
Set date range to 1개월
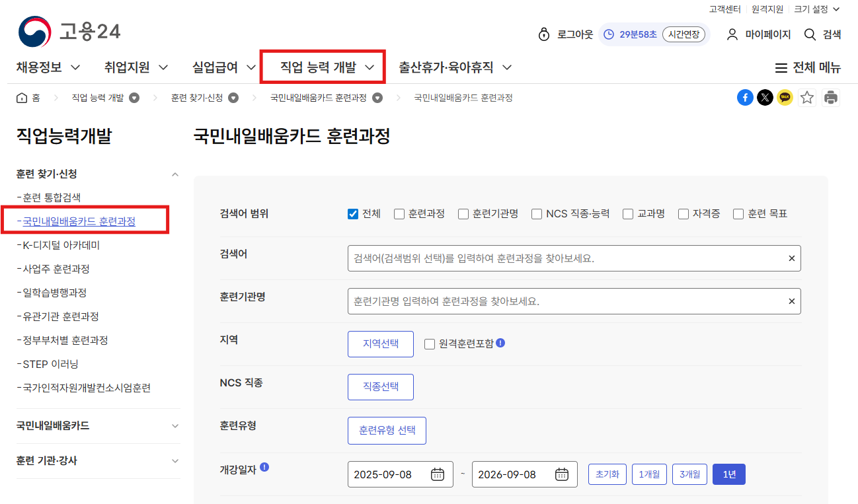pos(649,474)
